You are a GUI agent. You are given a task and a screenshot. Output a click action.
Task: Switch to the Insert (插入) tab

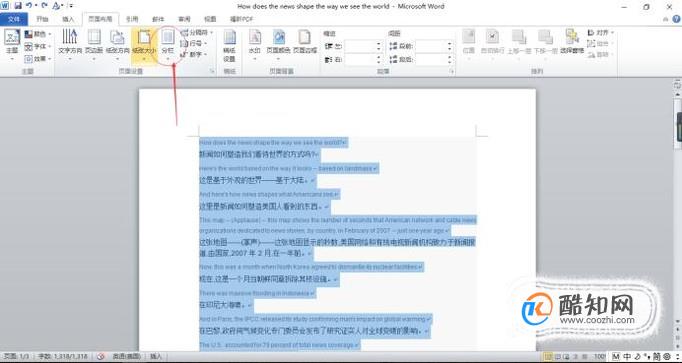pos(68,19)
